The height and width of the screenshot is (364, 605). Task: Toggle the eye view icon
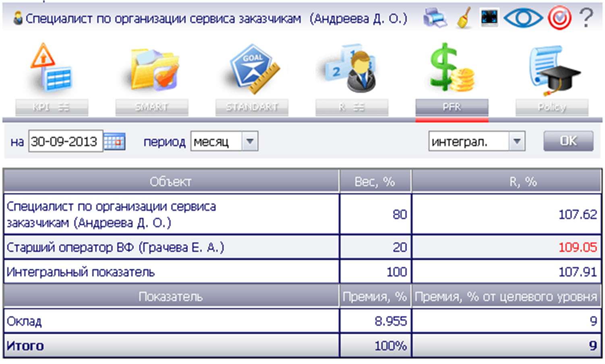coord(522,18)
